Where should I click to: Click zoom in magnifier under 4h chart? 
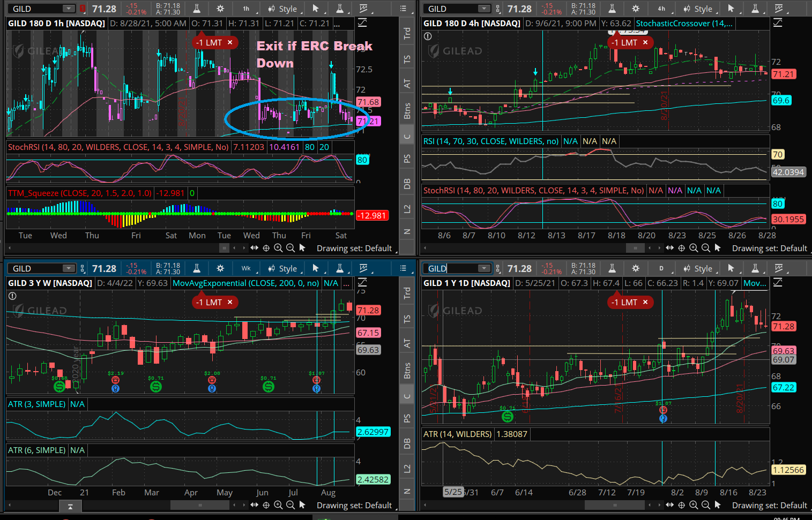(x=694, y=248)
